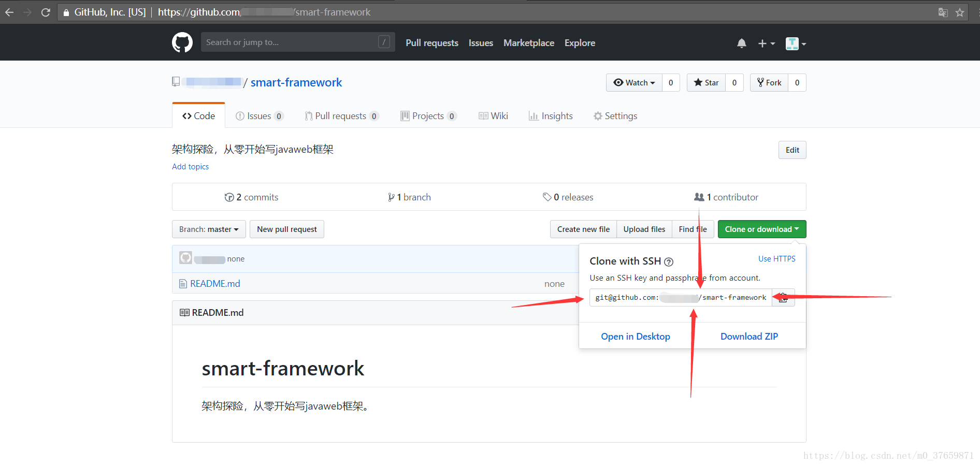Screen dimensions: 980x466
Task: Click Download ZIP
Action: coord(749,337)
